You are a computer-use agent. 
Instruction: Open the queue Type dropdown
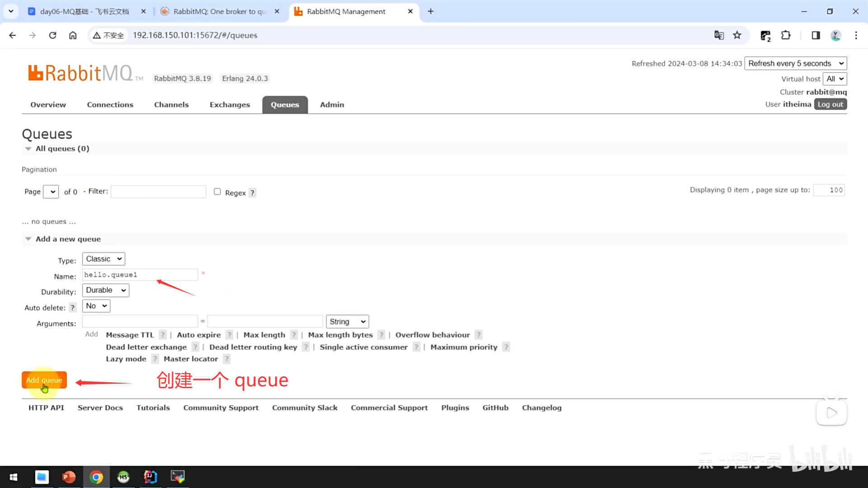pyautogui.click(x=104, y=259)
